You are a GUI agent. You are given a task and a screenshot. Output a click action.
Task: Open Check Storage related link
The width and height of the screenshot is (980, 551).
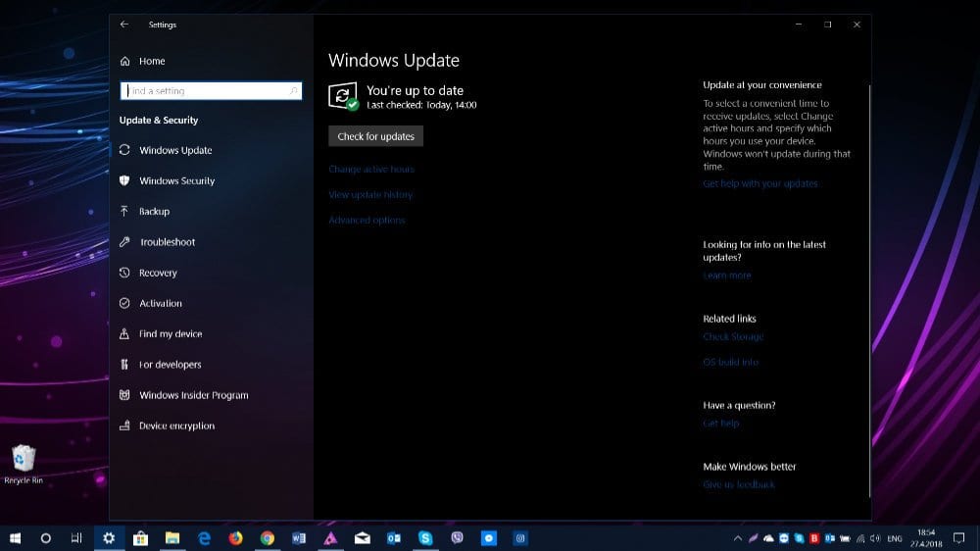733,336
